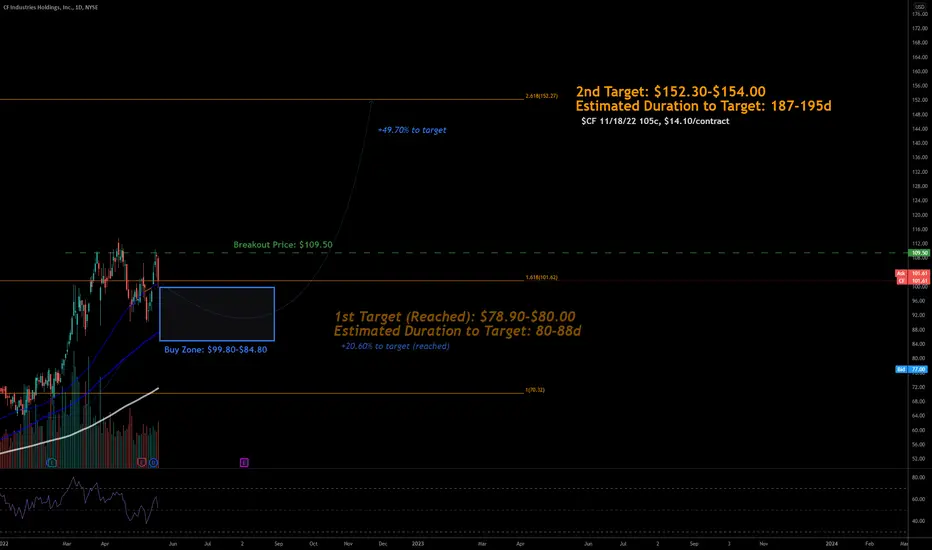Click the purple earnings marker on timeline

[244, 462]
